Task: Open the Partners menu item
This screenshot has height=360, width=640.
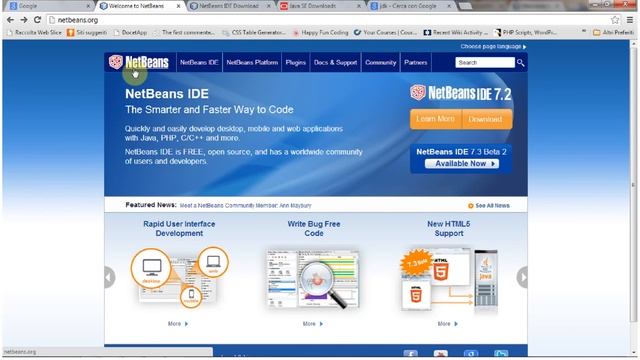Action: (416, 62)
